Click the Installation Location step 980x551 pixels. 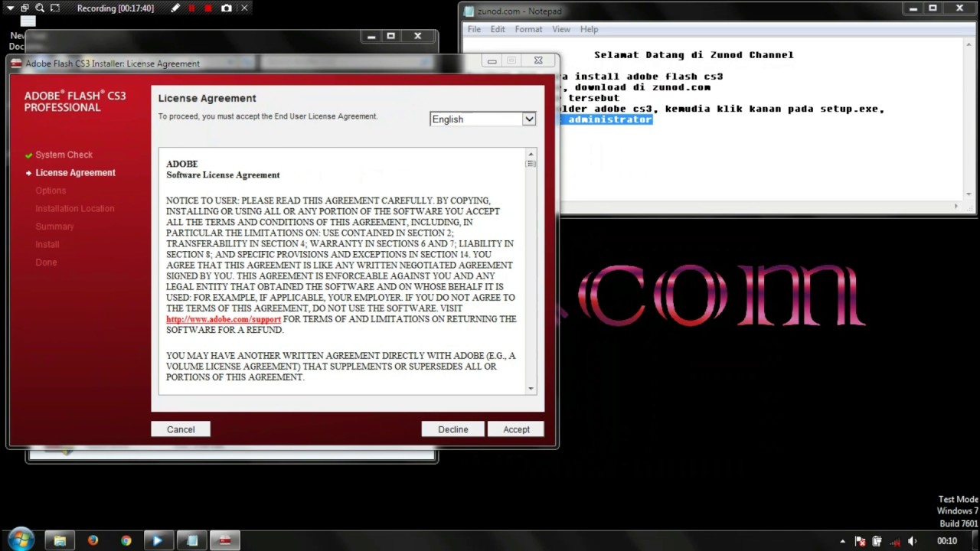[74, 208]
